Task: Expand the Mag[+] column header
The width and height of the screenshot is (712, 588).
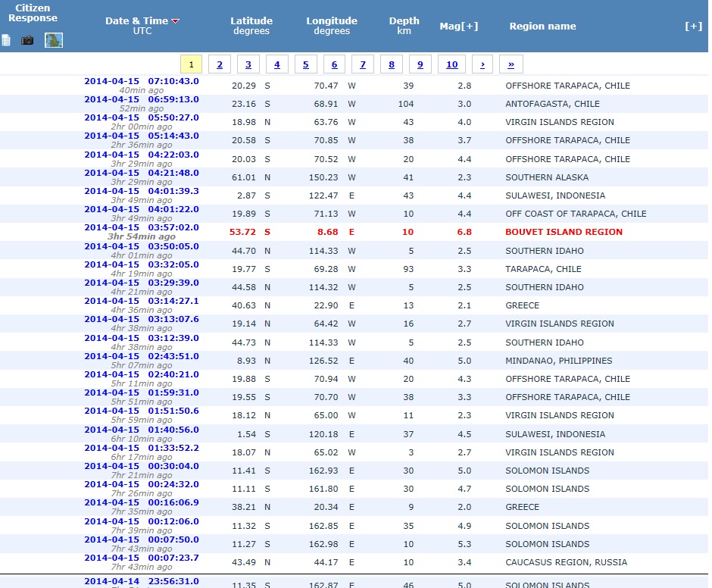Action: click(458, 26)
